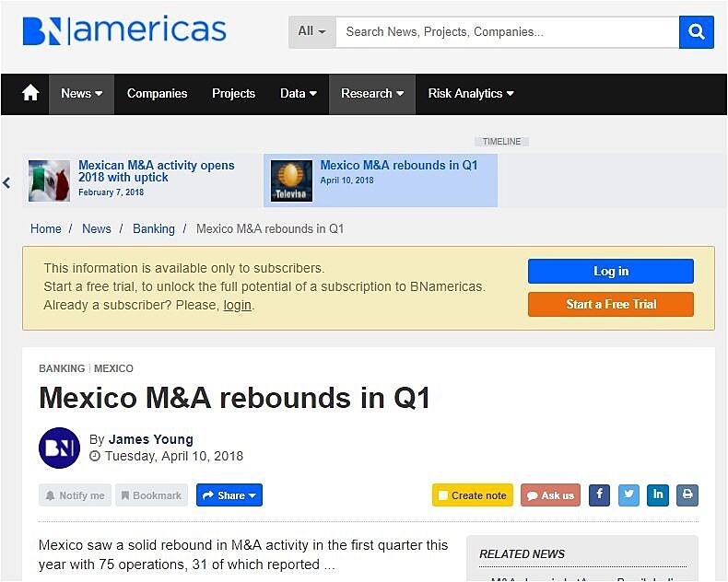Screen dimensions: 728x582
Task: Bookmark this article
Action: click(152, 495)
